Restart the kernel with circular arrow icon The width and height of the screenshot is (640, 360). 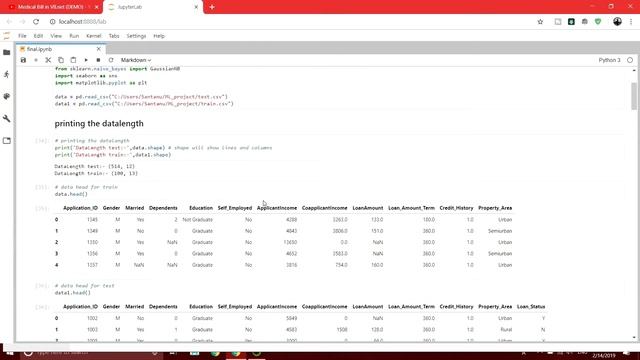[x=111, y=60]
